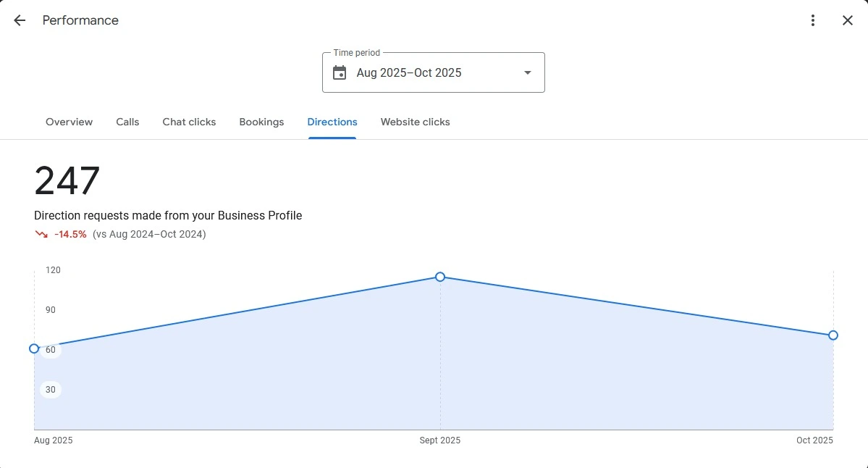868x468 pixels.
Task: Click the Sept 2025 axis label
Action: point(439,440)
